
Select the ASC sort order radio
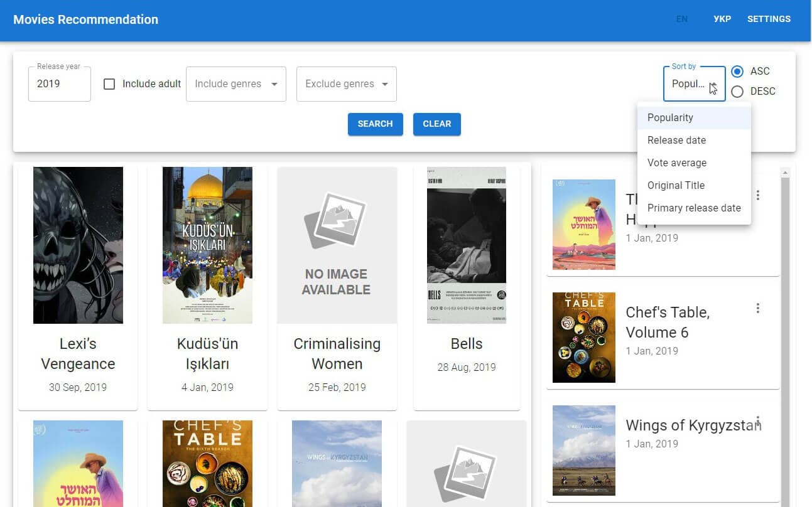click(737, 72)
